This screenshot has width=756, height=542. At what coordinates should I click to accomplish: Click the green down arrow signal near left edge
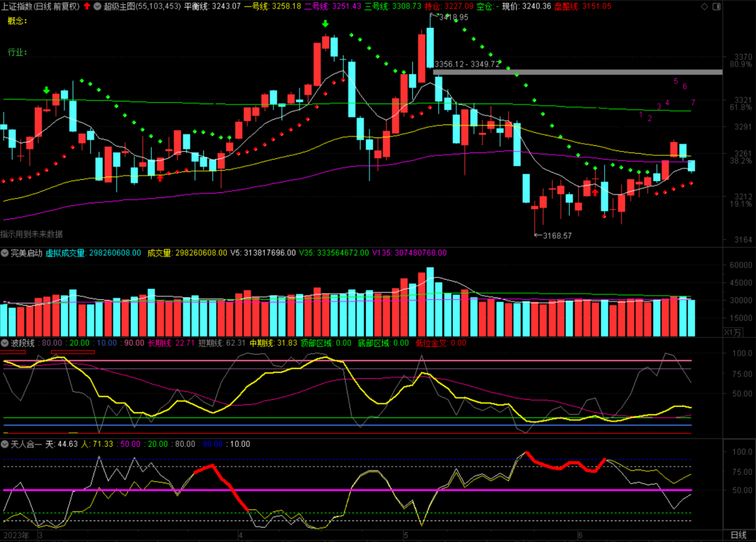(46, 90)
